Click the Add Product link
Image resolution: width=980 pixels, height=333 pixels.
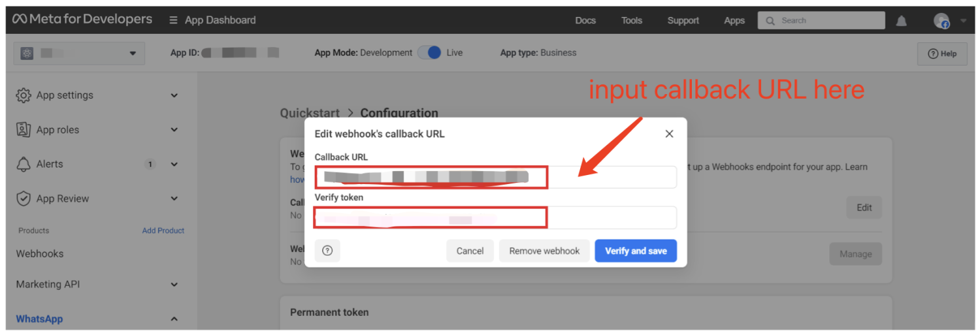click(x=163, y=230)
